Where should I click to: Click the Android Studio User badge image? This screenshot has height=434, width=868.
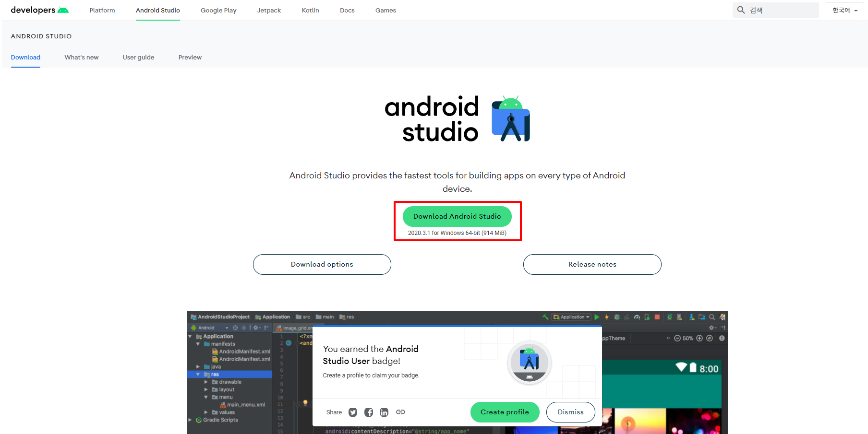[530, 363]
